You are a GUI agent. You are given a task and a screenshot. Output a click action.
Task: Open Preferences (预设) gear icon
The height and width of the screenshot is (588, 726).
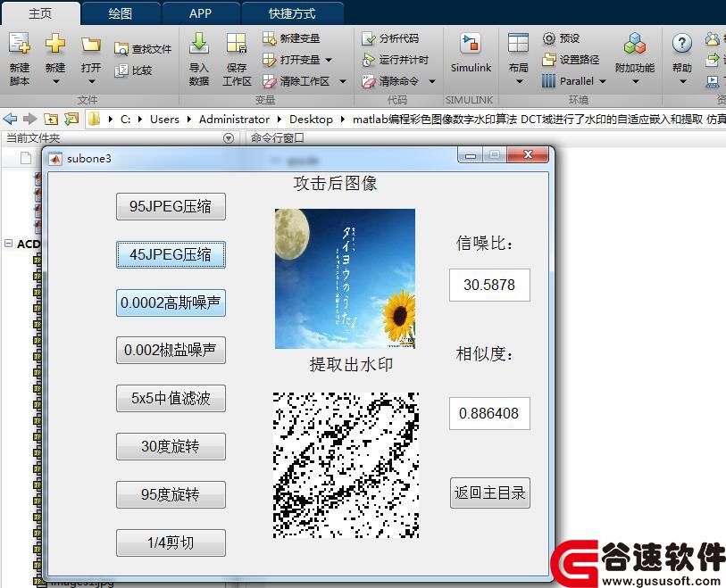pyautogui.click(x=548, y=38)
